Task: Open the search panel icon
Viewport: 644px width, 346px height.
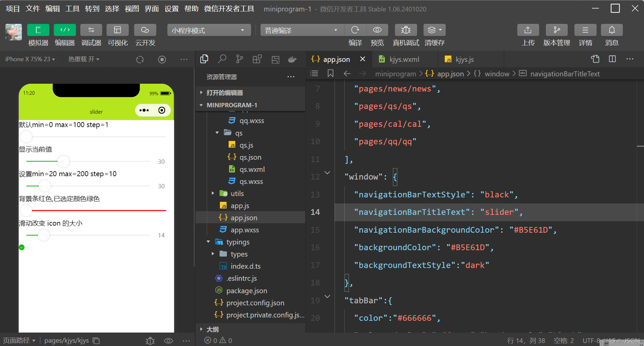Action: coord(222,59)
